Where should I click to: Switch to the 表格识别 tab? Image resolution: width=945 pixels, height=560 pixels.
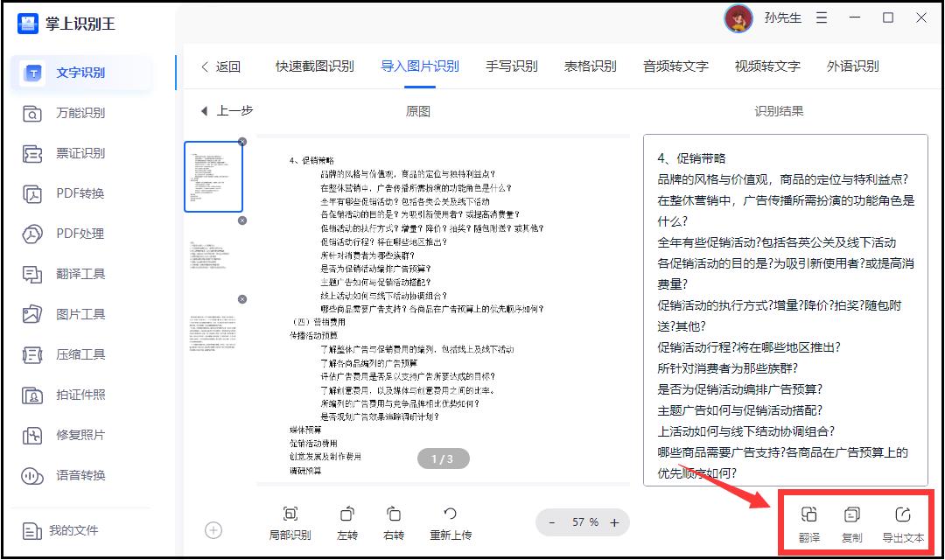pos(591,66)
